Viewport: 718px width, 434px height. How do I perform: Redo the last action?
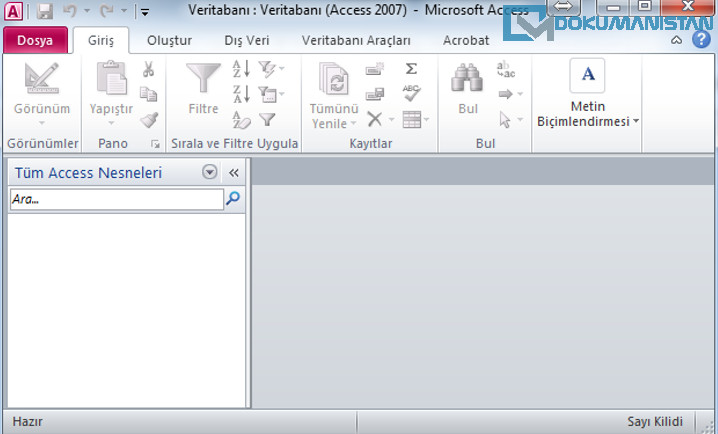106,11
